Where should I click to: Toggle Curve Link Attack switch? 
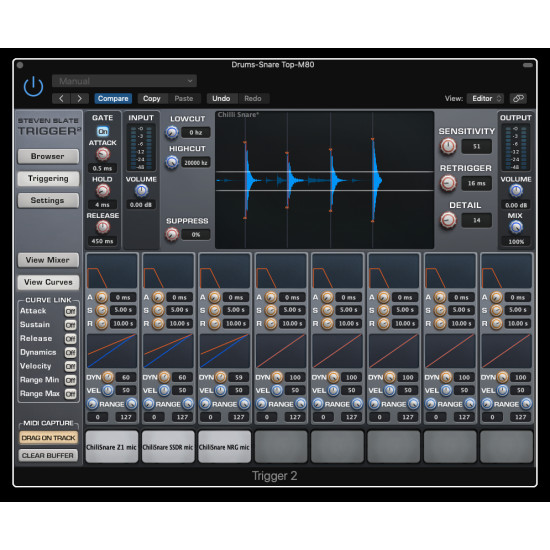pyautogui.click(x=71, y=311)
